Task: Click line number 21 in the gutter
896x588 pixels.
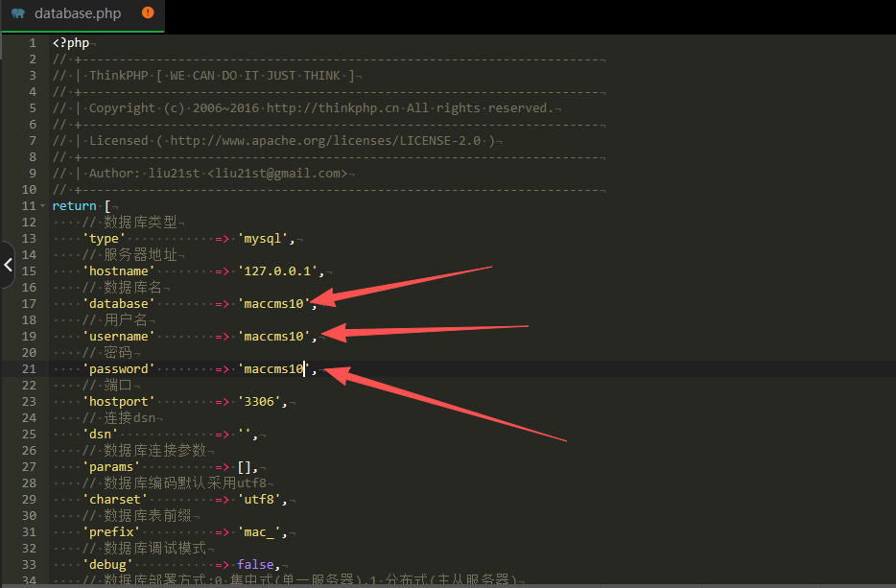Action: pyautogui.click(x=29, y=369)
